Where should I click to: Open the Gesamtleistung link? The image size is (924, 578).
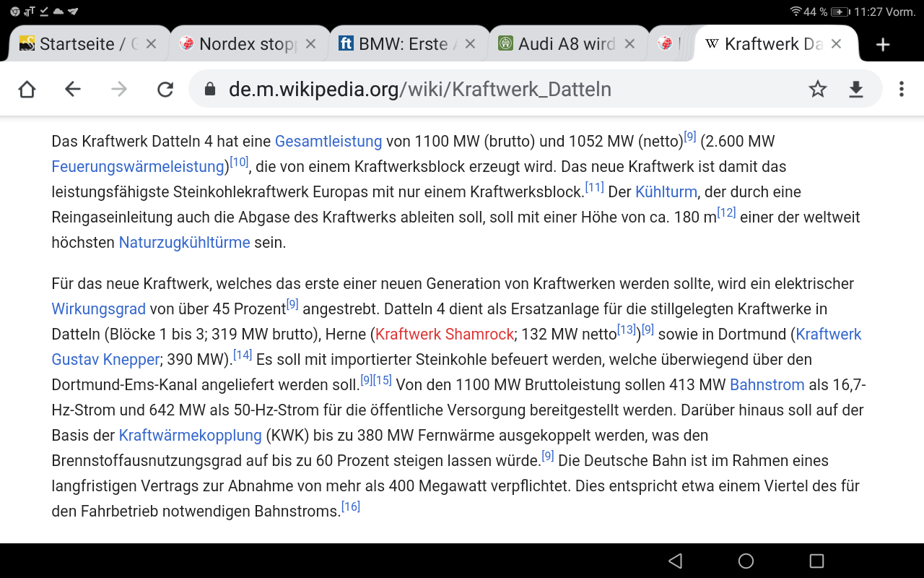[328, 141]
